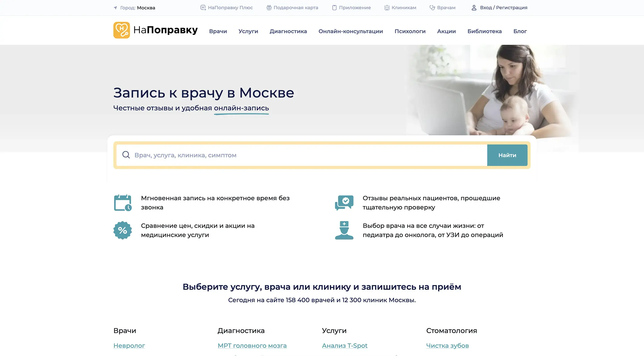Viewport: 644px width, 362px height.
Task: Click the phone icon beside Приложение
Action: (334, 8)
